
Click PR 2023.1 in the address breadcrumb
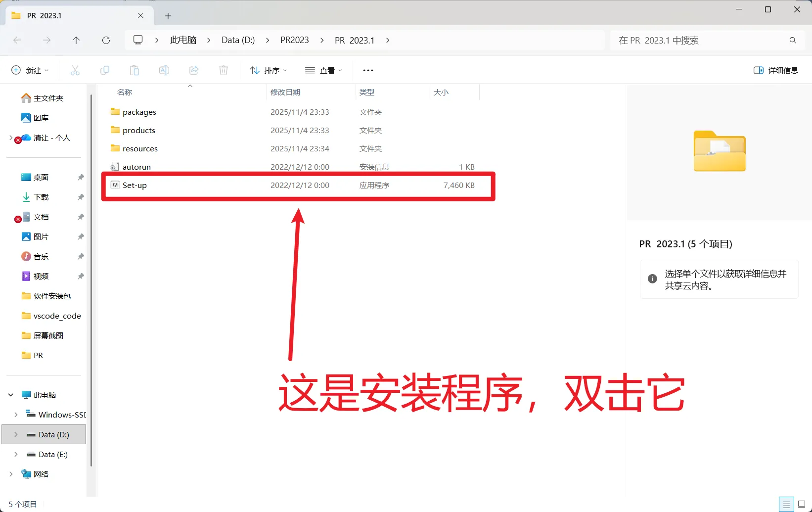[355, 40]
